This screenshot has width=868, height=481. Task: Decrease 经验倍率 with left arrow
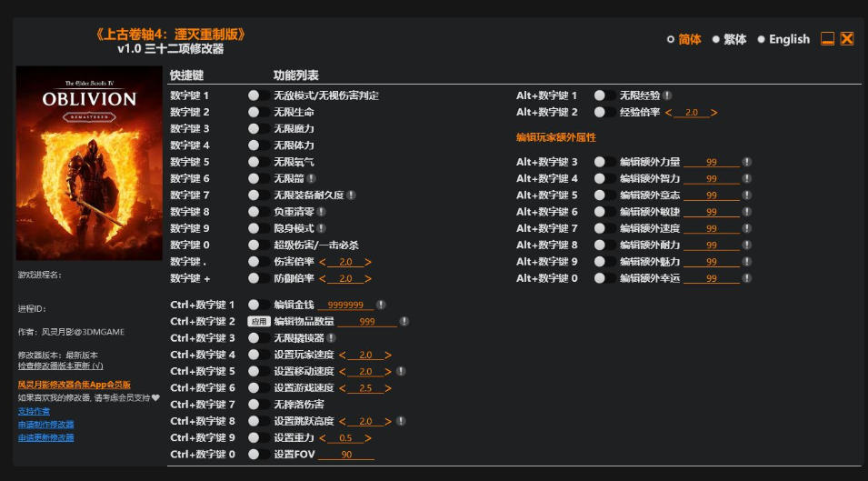(x=669, y=113)
